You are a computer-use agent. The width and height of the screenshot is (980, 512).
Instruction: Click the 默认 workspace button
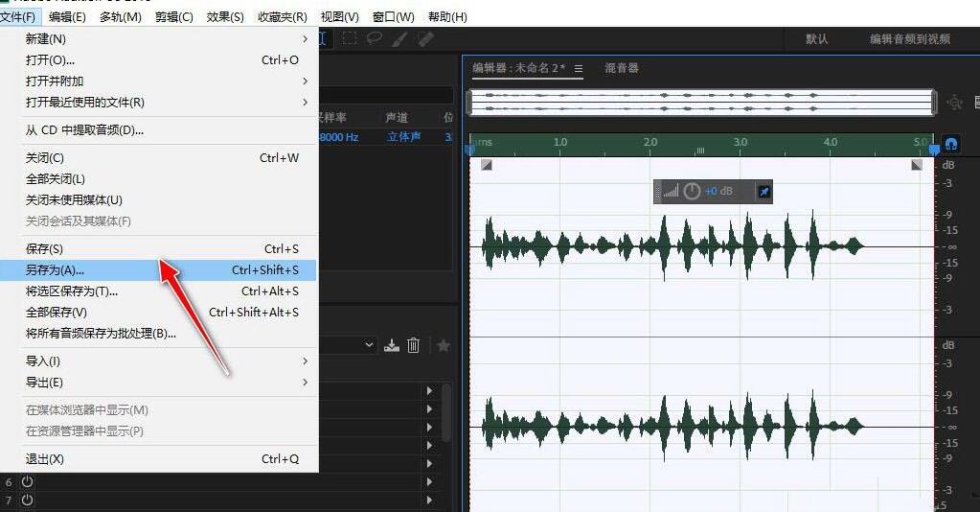click(816, 39)
